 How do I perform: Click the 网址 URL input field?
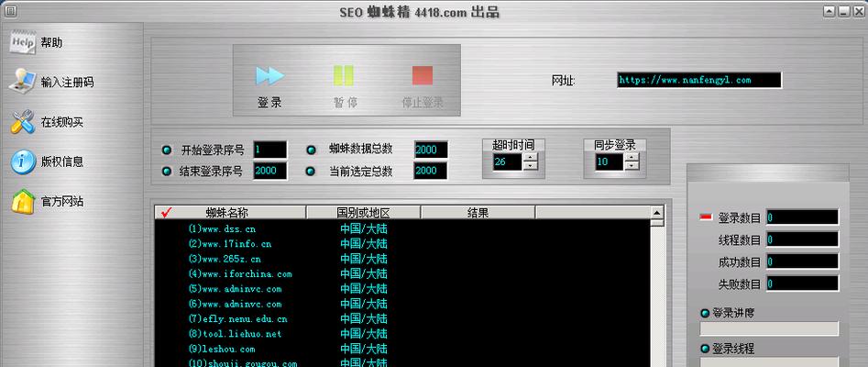(699, 81)
